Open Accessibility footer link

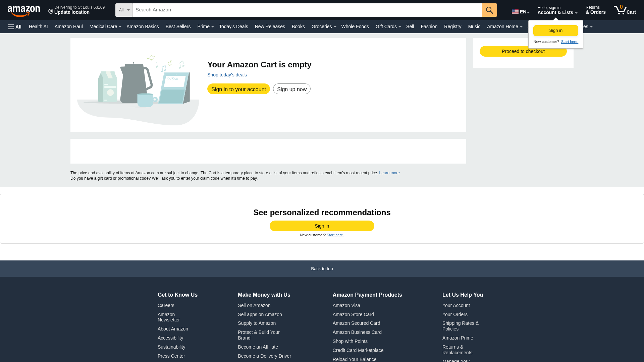(x=170, y=338)
